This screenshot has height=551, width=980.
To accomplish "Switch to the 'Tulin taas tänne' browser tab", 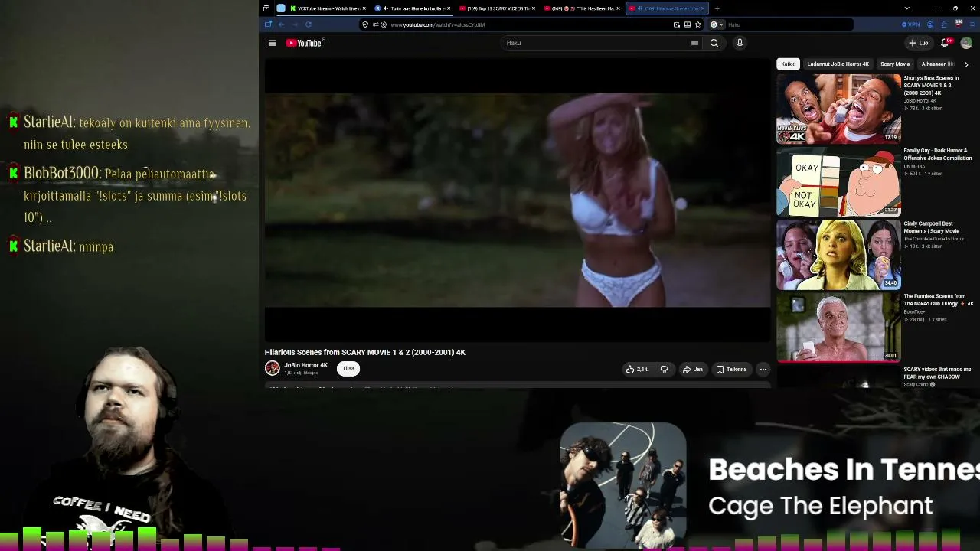I will (413, 8).
